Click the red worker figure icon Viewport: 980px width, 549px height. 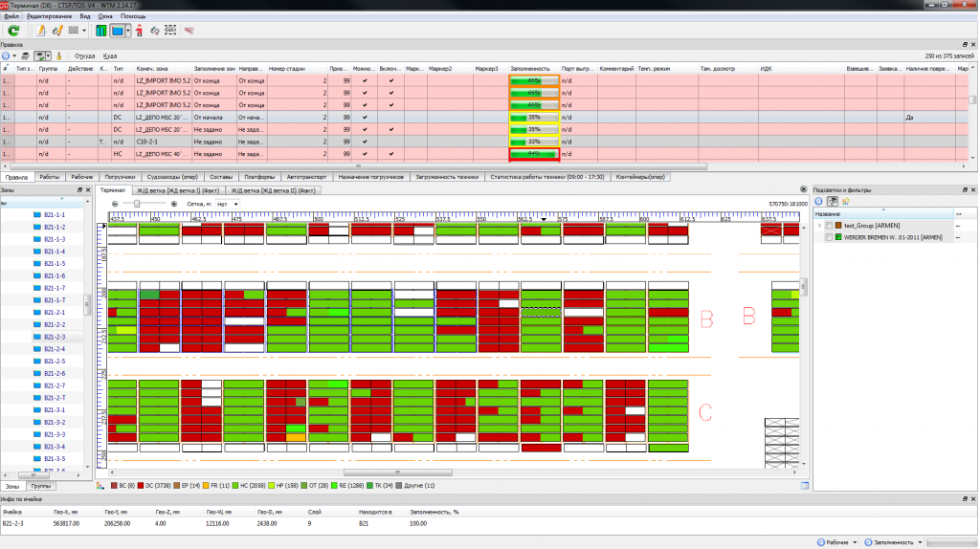(139, 31)
